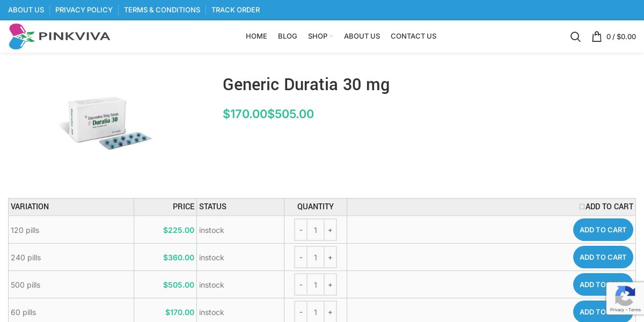The height and width of the screenshot is (322, 644).
Task: Increase quantity for 500 pills
Action: click(x=330, y=284)
